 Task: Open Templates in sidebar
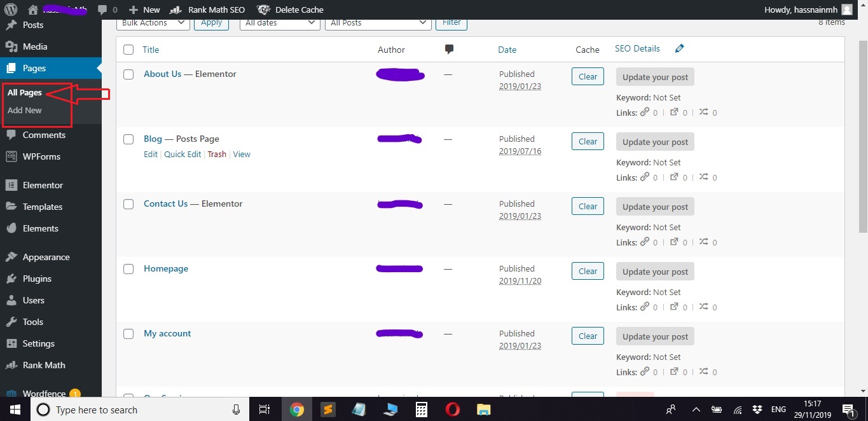coord(43,207)
